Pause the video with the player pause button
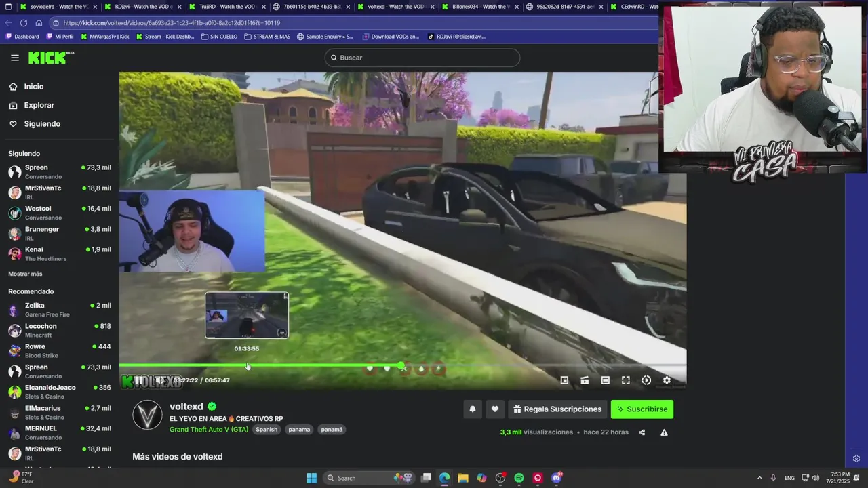 click(138, 380)
